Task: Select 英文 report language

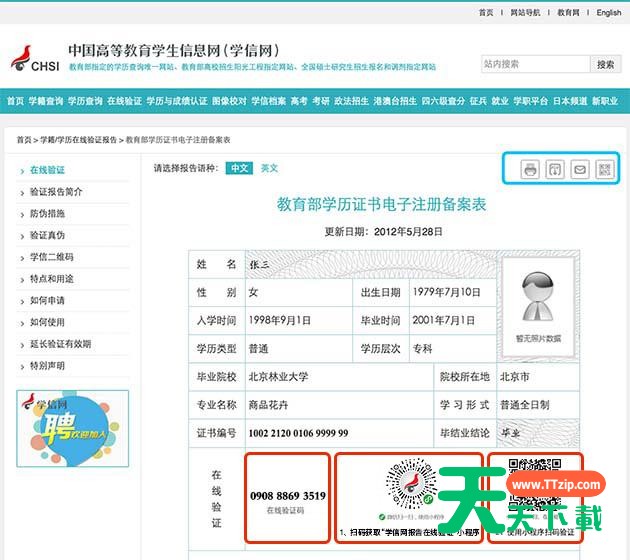Action: [269, 168]
